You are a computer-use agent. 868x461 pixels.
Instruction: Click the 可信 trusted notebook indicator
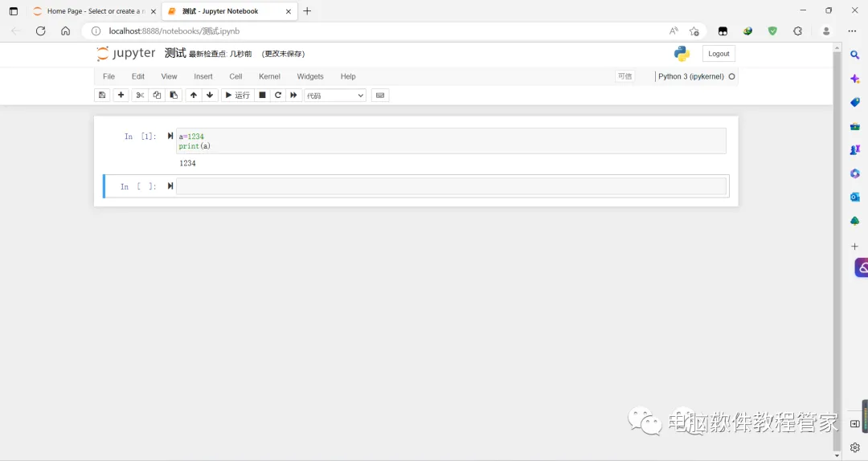tap(625, 76)
